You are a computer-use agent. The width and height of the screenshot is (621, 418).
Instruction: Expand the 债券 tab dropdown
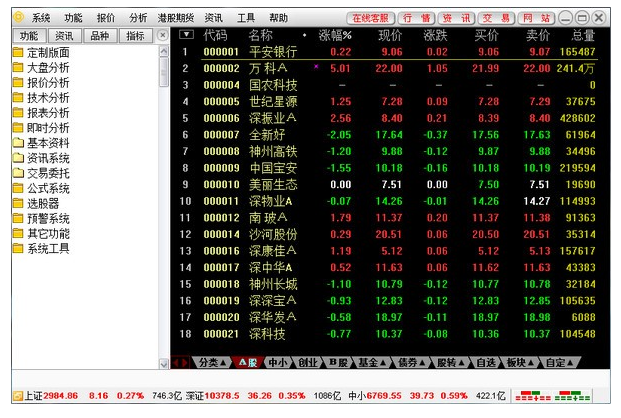(422, 363)
